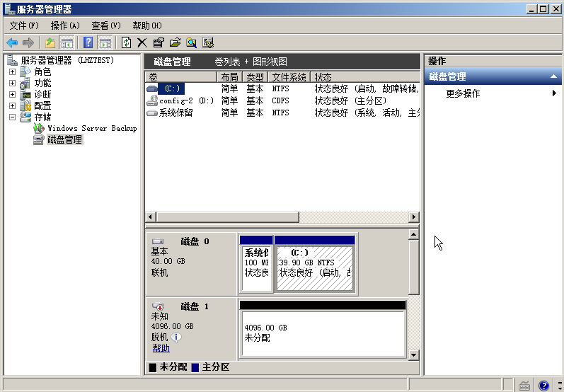Viewport: 564px width, 392px height.
Task: Click the (C:) volume drive icon
Action: click(x=152, y=88)
